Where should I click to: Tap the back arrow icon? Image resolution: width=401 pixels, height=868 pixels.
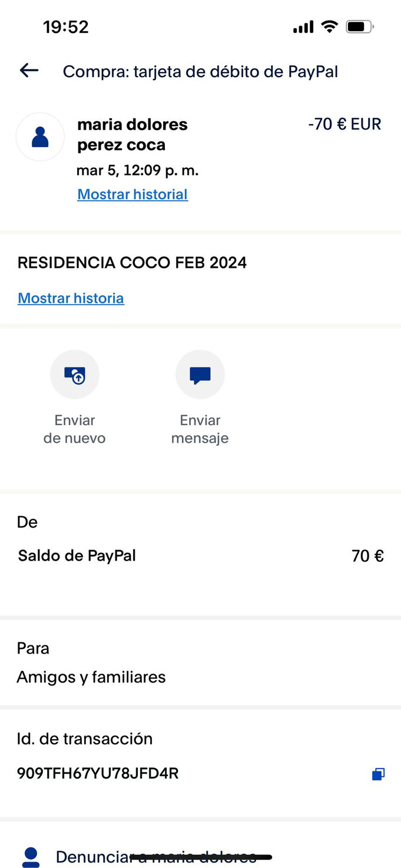point(29,71)
